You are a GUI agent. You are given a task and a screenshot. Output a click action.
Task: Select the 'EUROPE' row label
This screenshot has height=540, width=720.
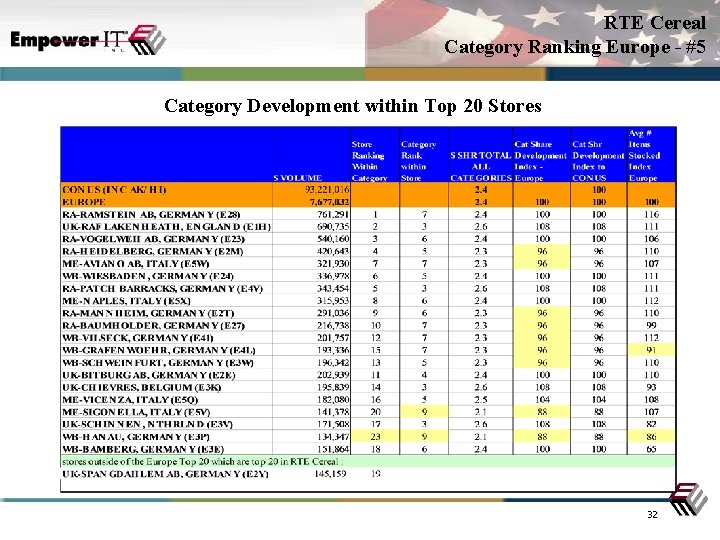pyautogui.click(x=84, y=202)
